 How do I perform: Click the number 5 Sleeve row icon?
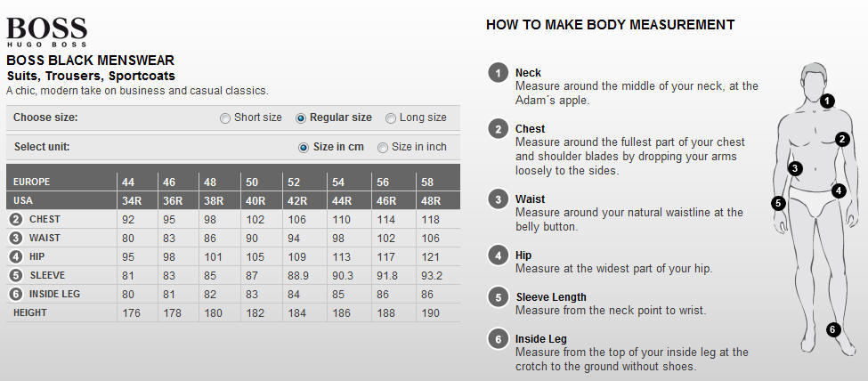tap(16, 275)
